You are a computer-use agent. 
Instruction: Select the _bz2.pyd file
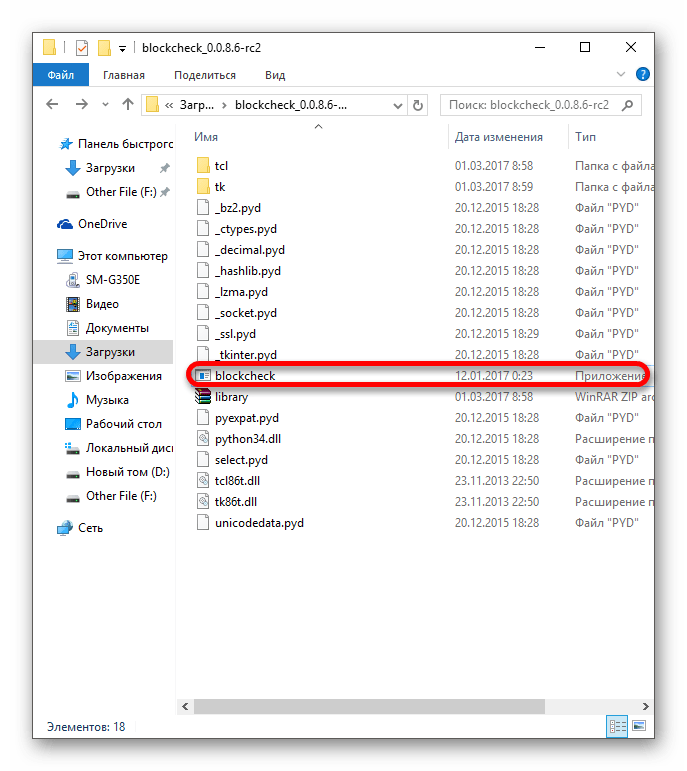[238, 208]
